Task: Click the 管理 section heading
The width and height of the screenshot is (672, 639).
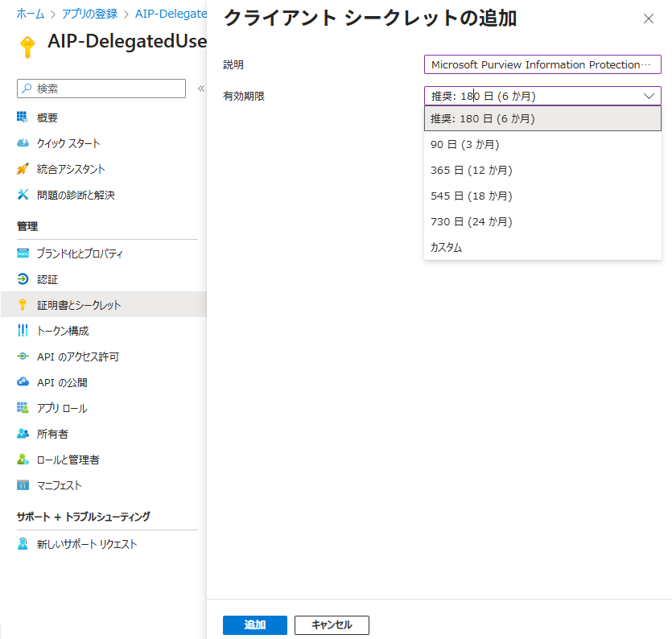Action: (27, 226)
